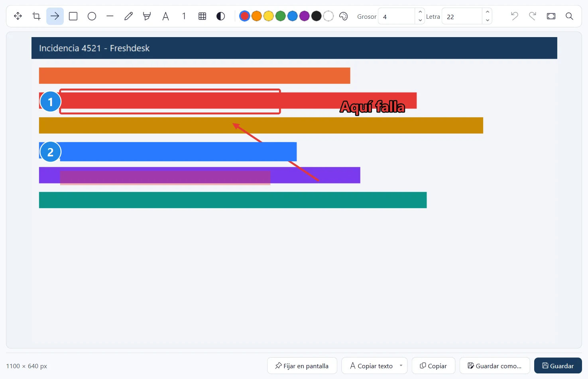Select the Pixelate grid tool
Screen dimensions: 588x379
point(202,16)
